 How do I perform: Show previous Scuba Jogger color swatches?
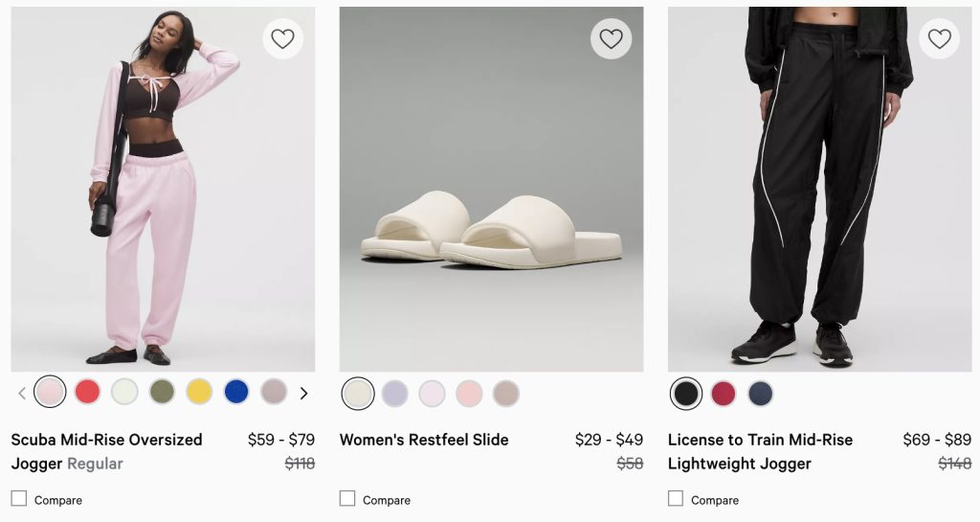[x=22, y=393]
